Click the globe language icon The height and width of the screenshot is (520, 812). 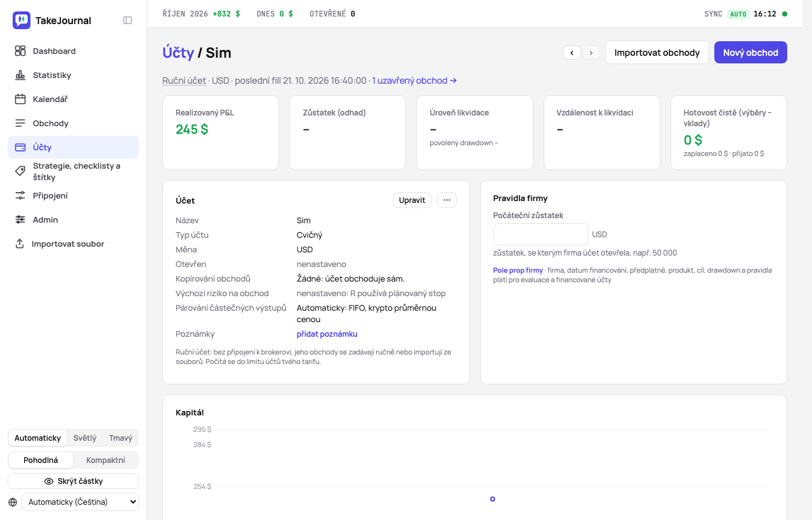[x=13, y=502]
